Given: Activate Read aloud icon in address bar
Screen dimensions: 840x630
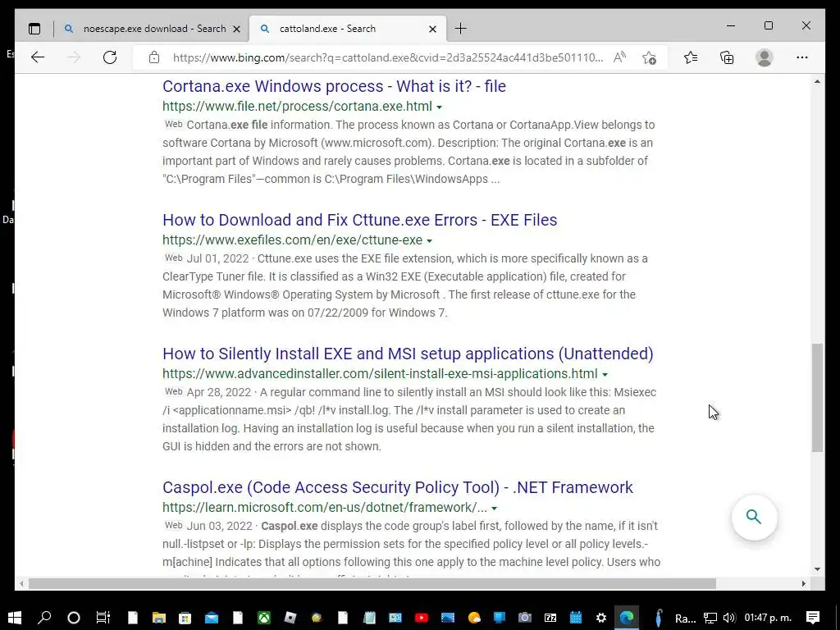Looking at the screenshot, I should 619,57.
